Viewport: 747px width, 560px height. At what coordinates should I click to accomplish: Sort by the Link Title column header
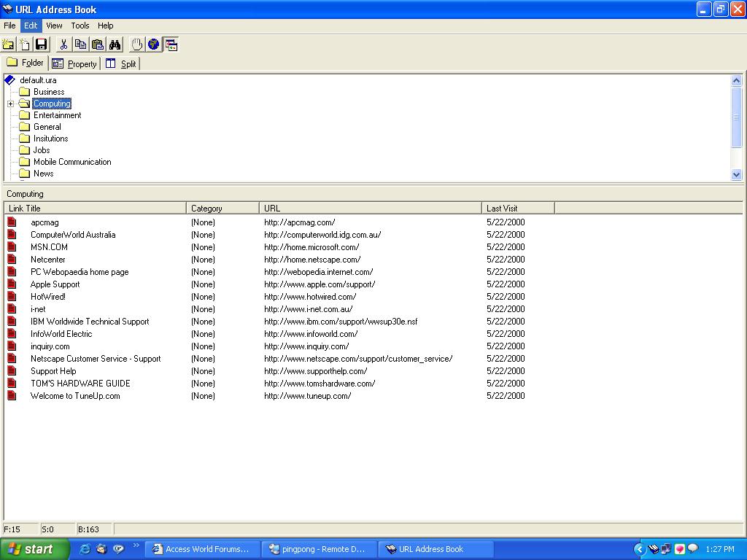(95, 208)
